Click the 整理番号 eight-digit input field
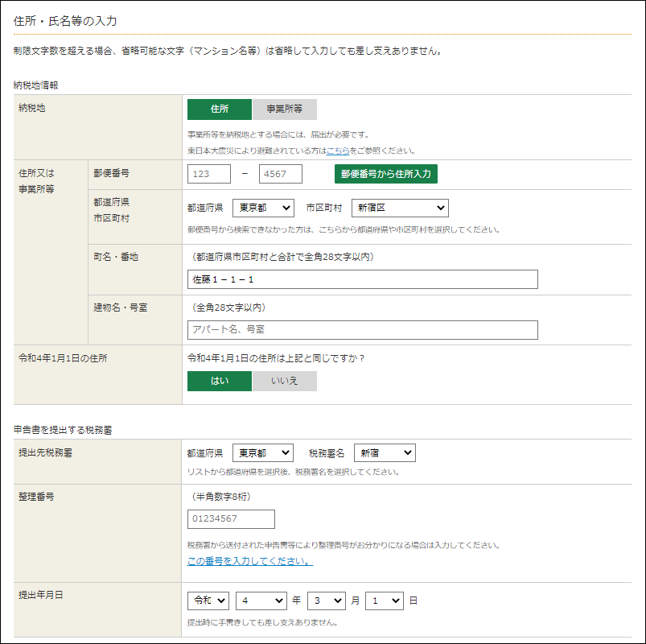The height and width of the screenshot is (644, 646). 231,519
